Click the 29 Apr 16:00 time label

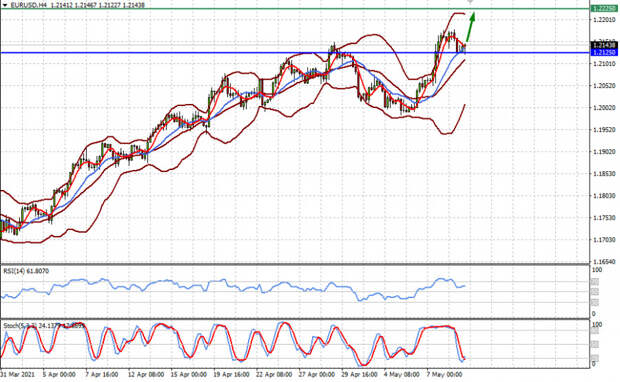click(359, 374)
